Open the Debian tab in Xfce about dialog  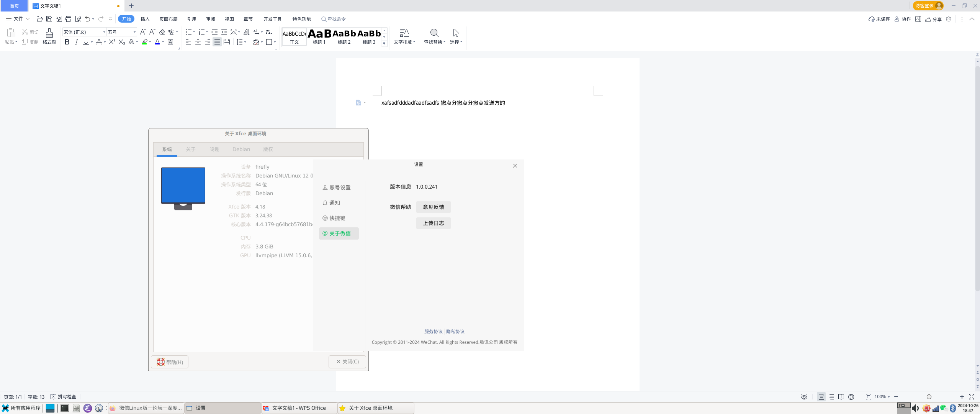point(241,149)
